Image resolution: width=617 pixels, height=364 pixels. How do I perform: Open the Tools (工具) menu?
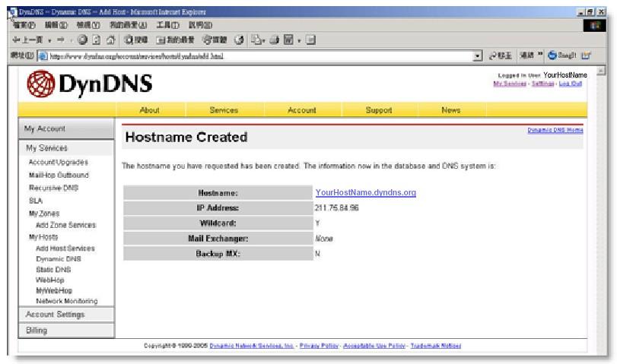tap(167, 25)
